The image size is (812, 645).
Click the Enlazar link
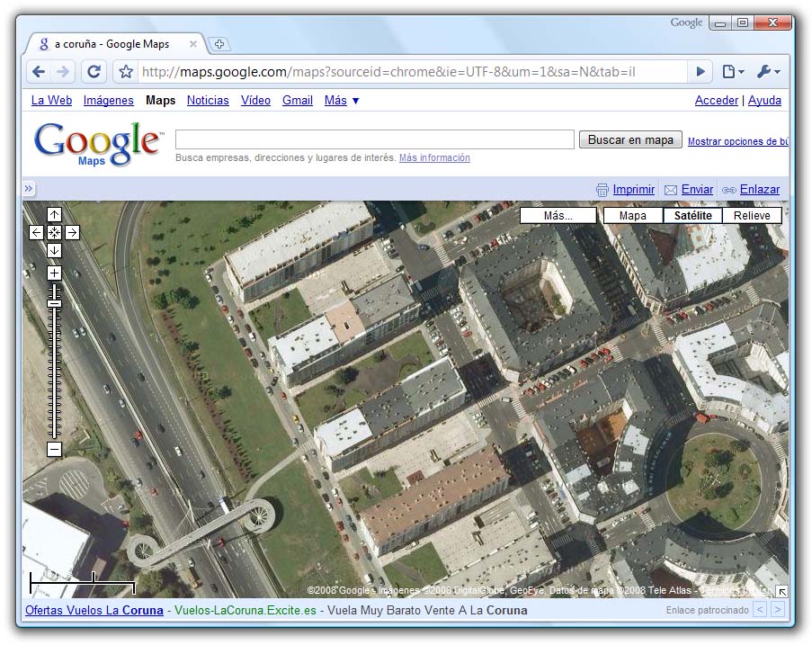(760, 190)
